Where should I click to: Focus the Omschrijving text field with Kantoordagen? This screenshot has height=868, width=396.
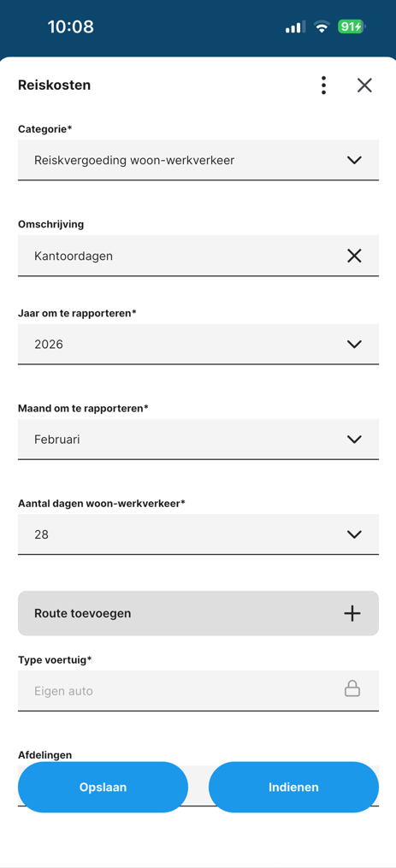(x=198, y=255)
